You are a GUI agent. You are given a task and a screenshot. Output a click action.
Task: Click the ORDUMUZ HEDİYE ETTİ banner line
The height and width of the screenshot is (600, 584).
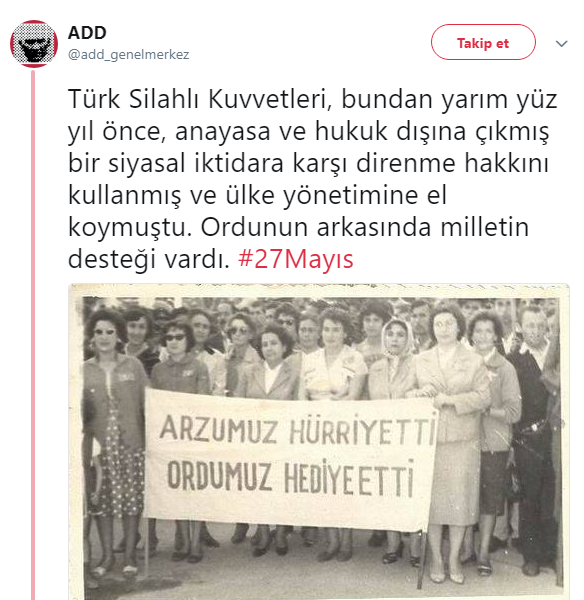(291, 476)
